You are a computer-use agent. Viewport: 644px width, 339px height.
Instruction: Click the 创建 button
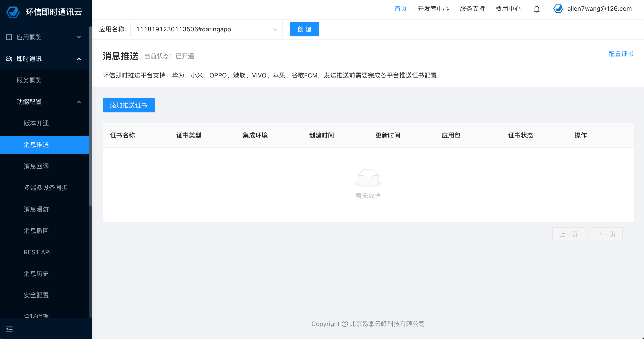(304, 29)
